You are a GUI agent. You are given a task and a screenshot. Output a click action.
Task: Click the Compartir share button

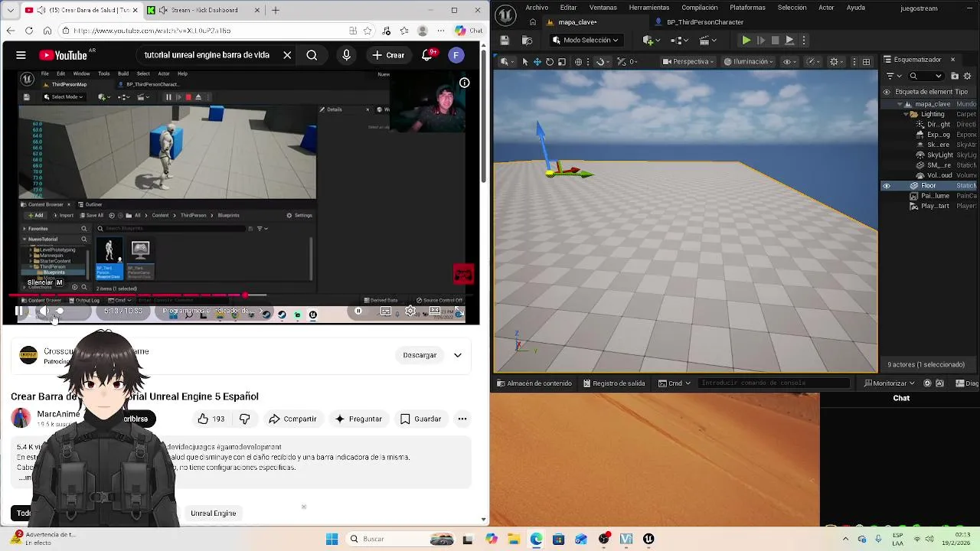pos(292,419)
